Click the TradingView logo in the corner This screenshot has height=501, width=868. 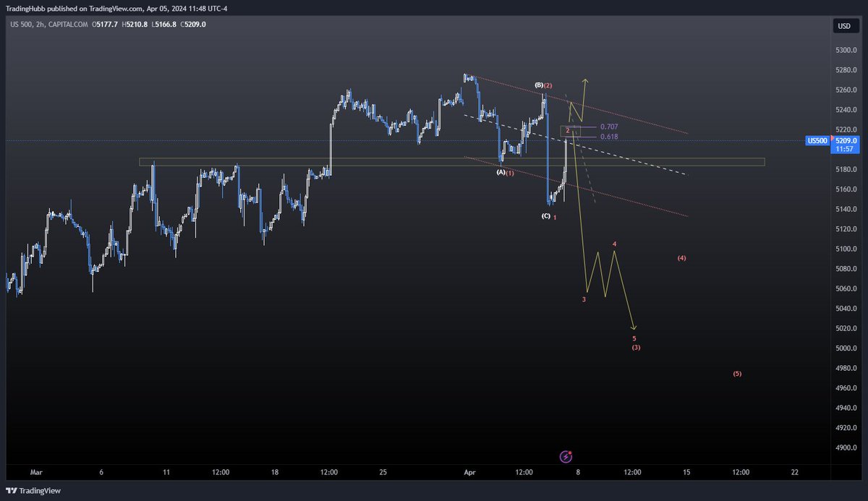[33, 491]
